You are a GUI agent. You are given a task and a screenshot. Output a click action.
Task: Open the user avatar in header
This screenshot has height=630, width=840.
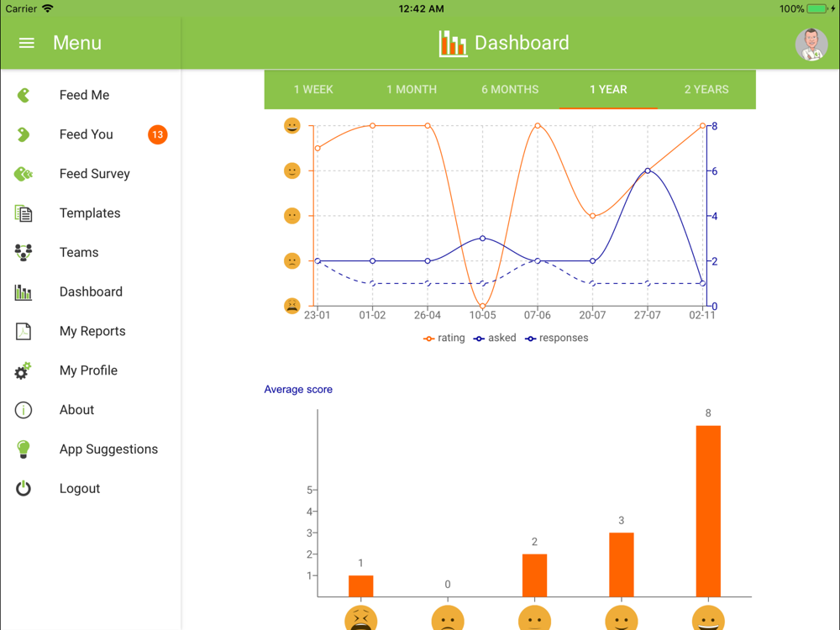[x=811, y=44]
